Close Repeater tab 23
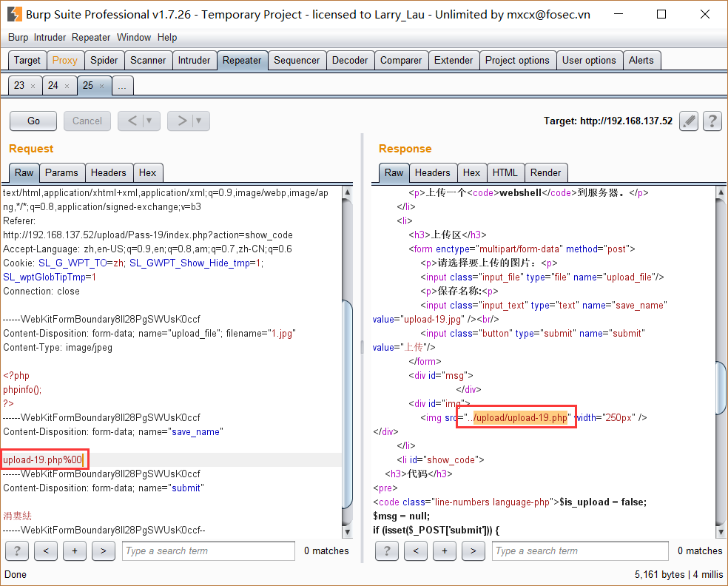The width and height of the screenshot is (728, 586). (x=33, y=86)
